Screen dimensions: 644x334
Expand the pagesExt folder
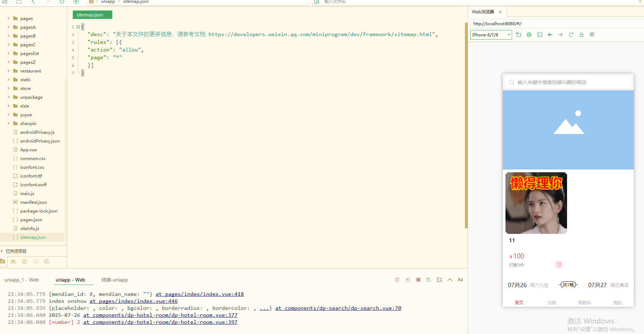click(x=8, y=54)
